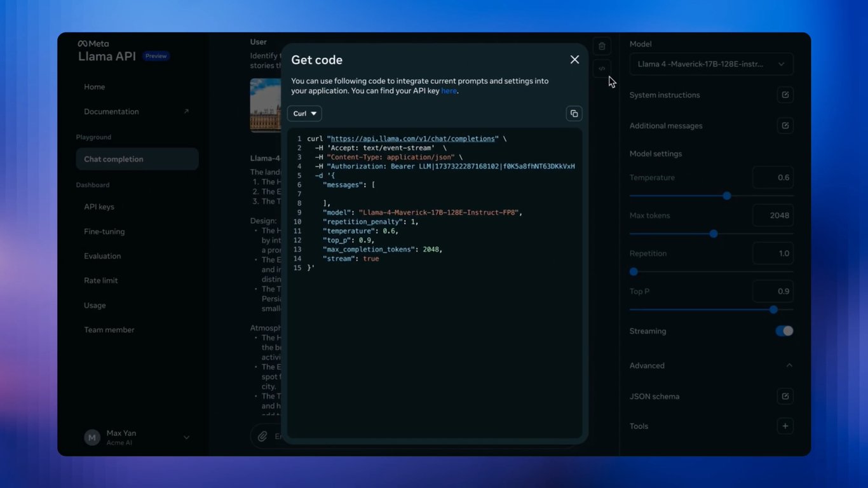Expand Max Yan account chevron
This screenshot has height=488, width=868.
(186, 437)
